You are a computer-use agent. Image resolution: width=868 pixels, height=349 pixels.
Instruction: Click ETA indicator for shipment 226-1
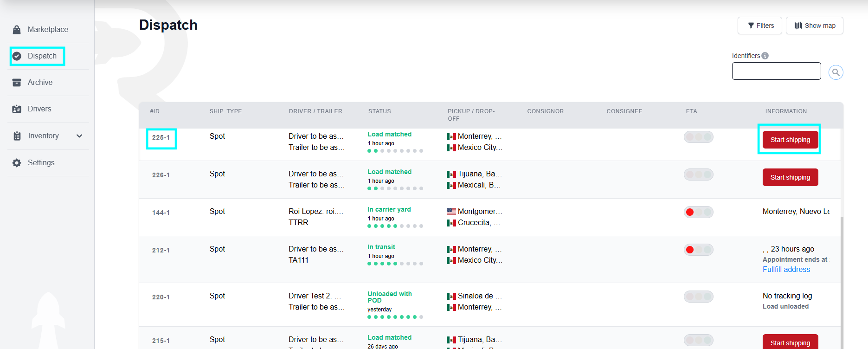point(699,174)
